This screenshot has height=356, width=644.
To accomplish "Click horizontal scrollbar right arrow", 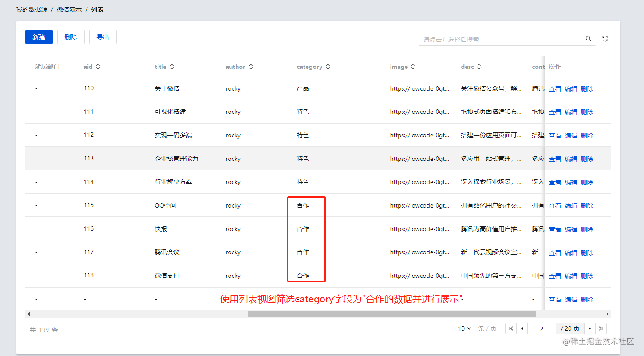I will click(608, 314).
